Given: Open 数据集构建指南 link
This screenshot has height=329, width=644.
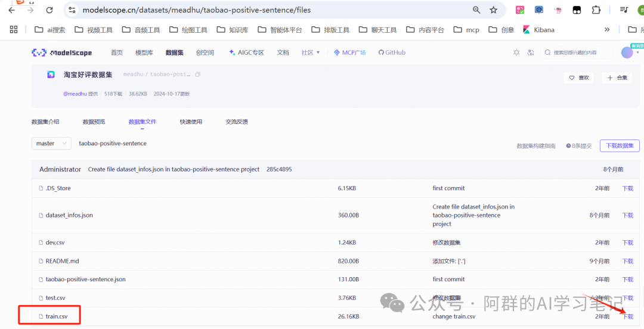Looking at the screenshot, I should (x=536, y=146).
